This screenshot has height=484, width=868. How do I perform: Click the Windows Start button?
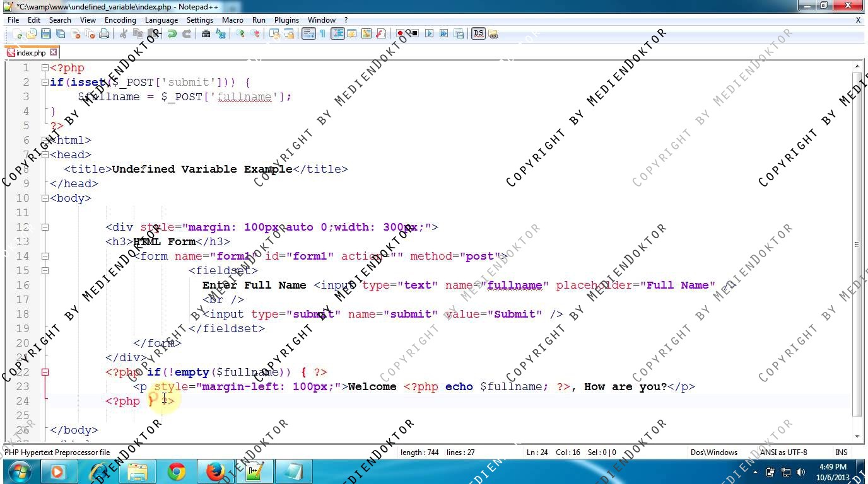coord(20,471)
